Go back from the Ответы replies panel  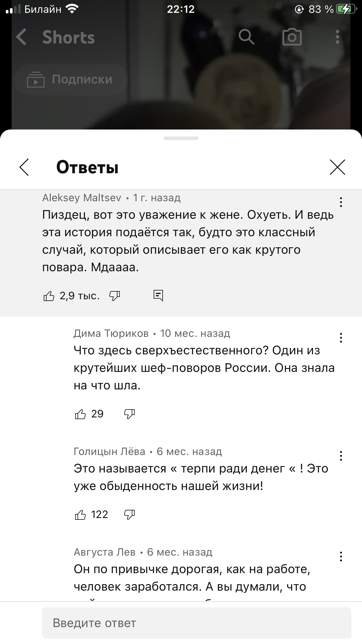(24, 167)
